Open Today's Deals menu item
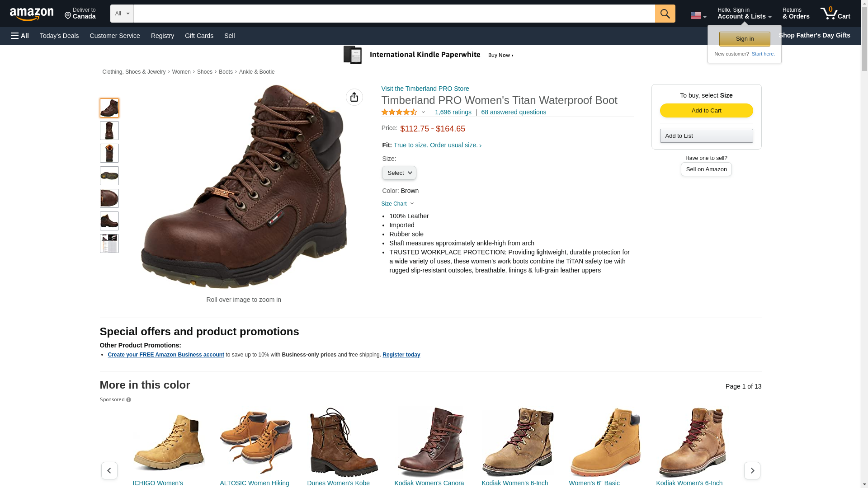 point(59,36)
